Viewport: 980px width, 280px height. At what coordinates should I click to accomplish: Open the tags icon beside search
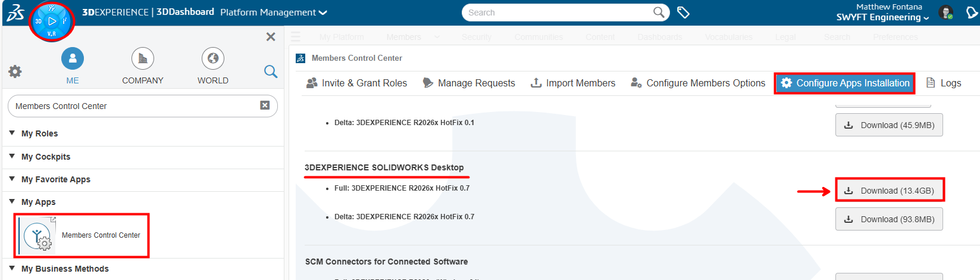[683, 13]
